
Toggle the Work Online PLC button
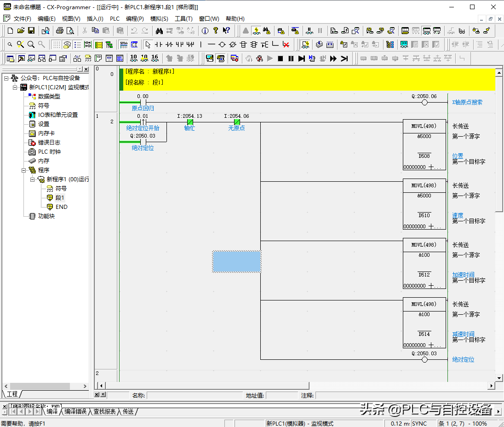pos(256,31)
